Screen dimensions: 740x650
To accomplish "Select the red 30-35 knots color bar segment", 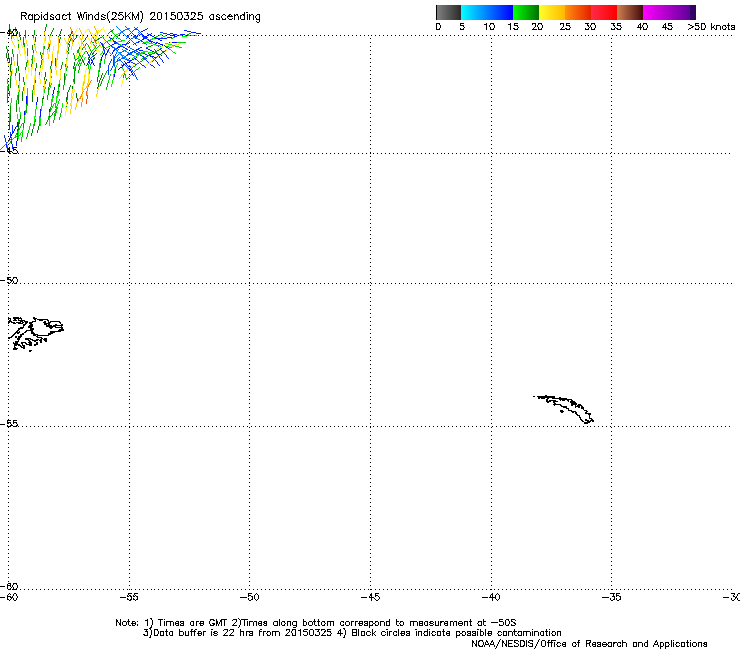I will [x=604, y=12].
